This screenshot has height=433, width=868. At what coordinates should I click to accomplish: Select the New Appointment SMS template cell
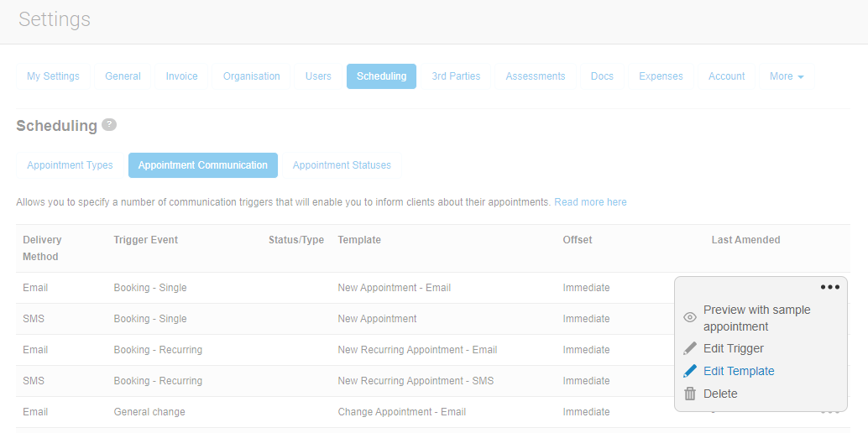377,319
